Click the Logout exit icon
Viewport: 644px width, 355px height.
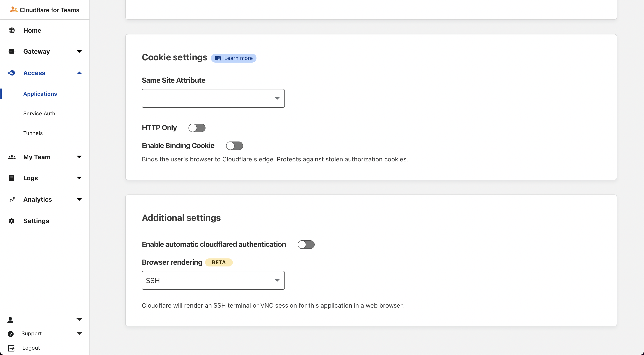(x=11, y=348)
